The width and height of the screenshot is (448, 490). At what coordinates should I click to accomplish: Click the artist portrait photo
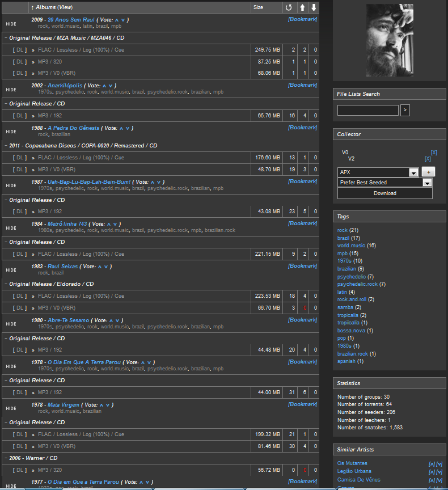pyautogui.click(x=390, y=40)
